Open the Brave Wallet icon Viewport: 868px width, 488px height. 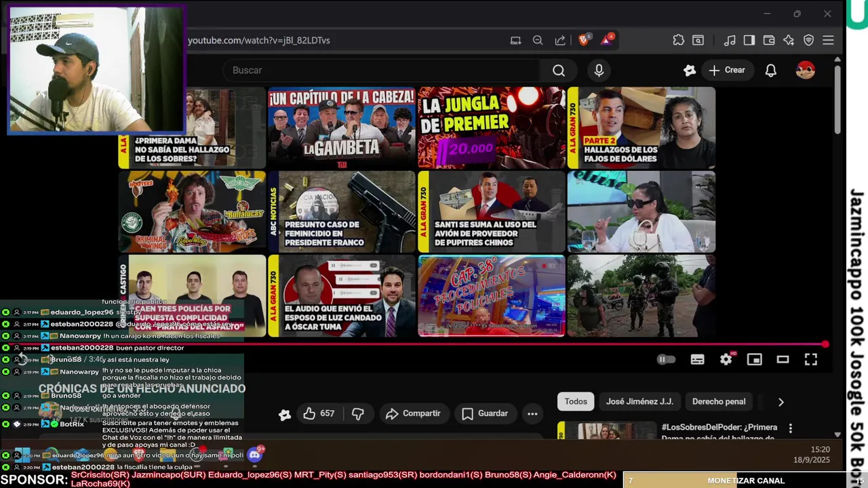coord(769,40)
